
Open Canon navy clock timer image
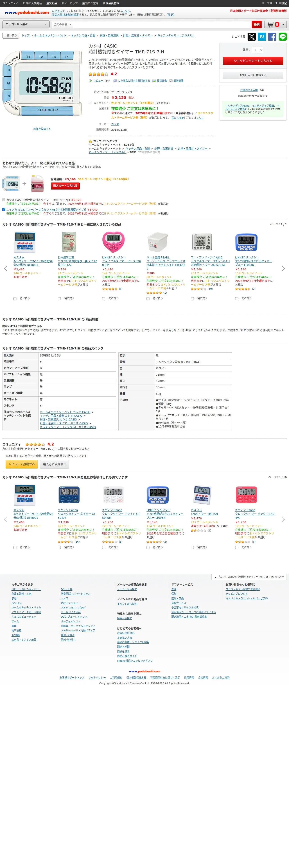tap(69, 495)
